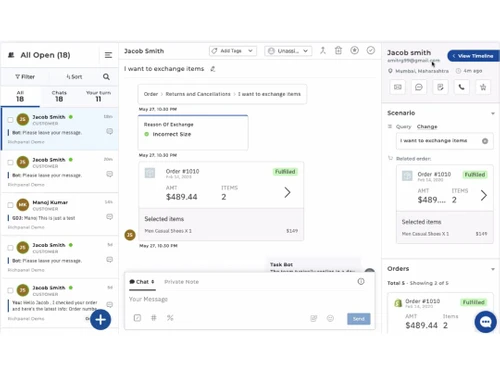Collapse the Orders section
Viewport: 500px width, 375px height.
[493, 269]
